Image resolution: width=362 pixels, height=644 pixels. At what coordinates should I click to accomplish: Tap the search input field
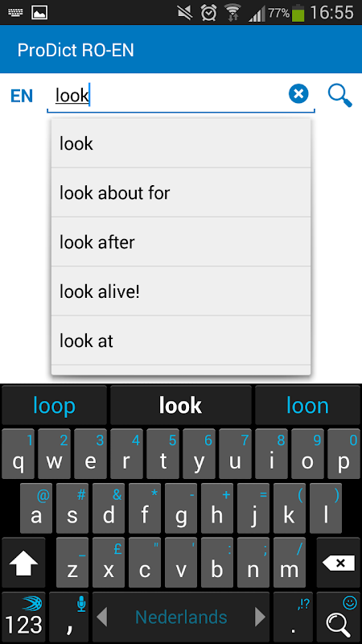[167, 95]
